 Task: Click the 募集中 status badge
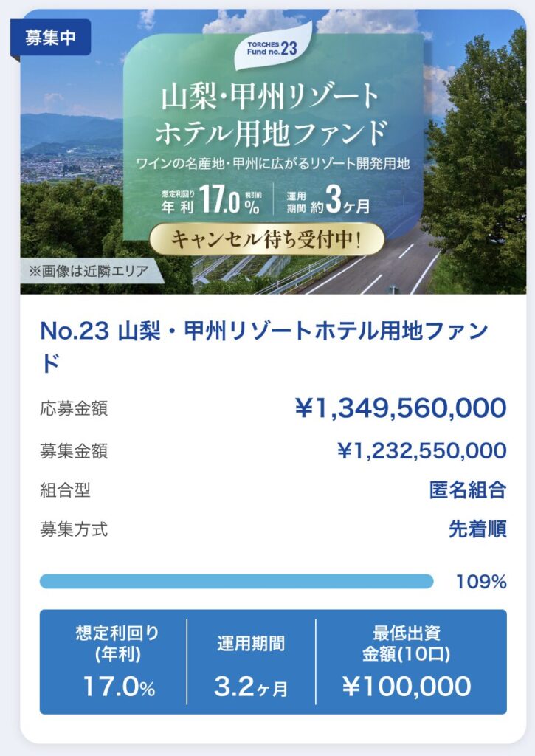coord(51,38)
